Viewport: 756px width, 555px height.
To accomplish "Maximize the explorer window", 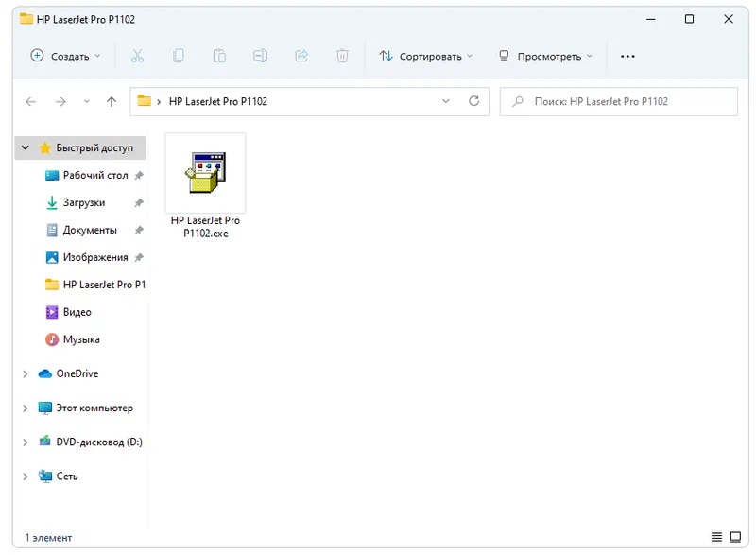I will [x=690, y=19].
